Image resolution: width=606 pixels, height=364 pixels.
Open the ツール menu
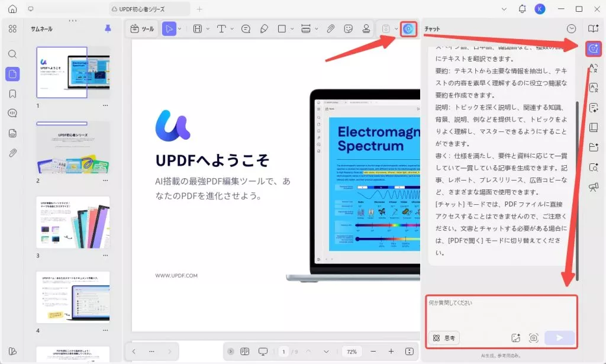(142, 29)
